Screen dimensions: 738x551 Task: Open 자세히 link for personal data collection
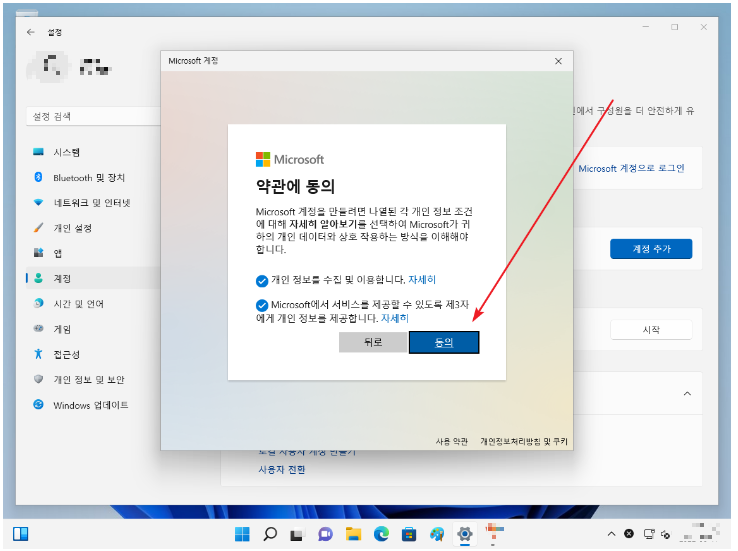(422, 280)
